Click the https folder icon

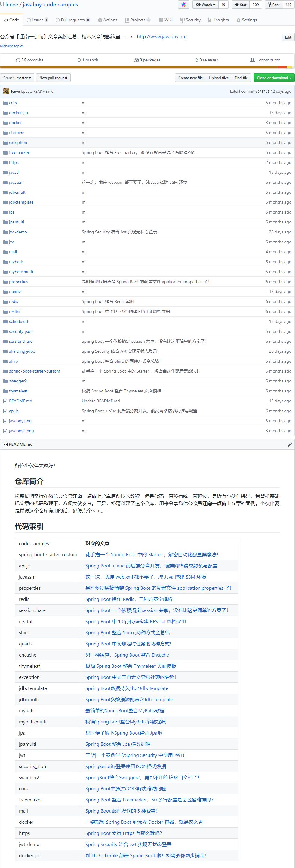tap(5, 162)
